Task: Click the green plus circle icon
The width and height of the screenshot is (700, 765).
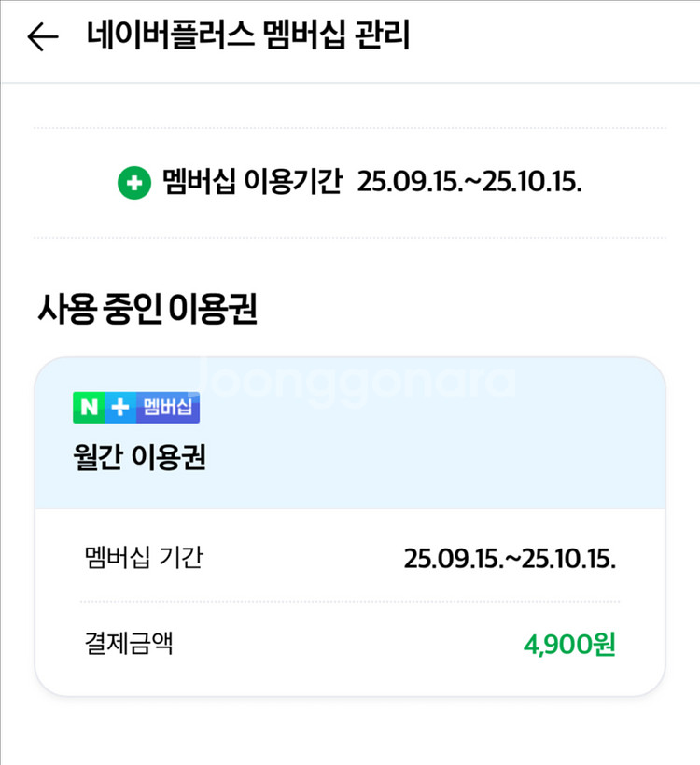Action: click(133, 183)
